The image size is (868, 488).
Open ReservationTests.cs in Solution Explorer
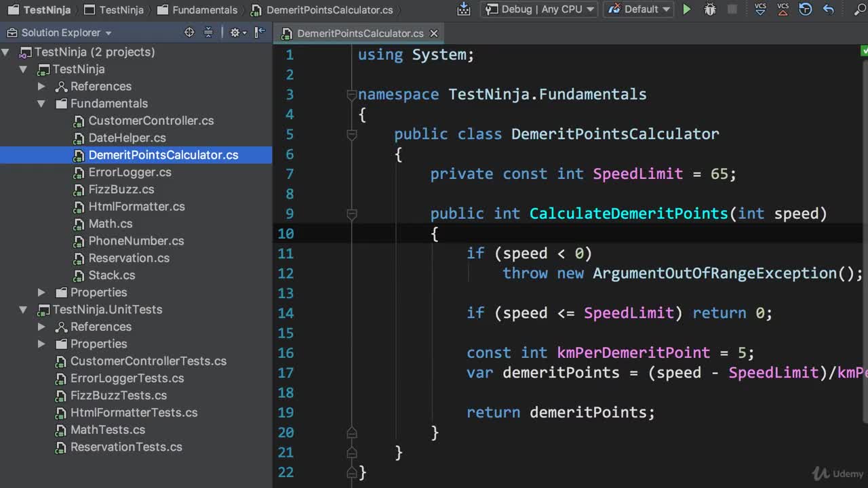pos(126,447)
